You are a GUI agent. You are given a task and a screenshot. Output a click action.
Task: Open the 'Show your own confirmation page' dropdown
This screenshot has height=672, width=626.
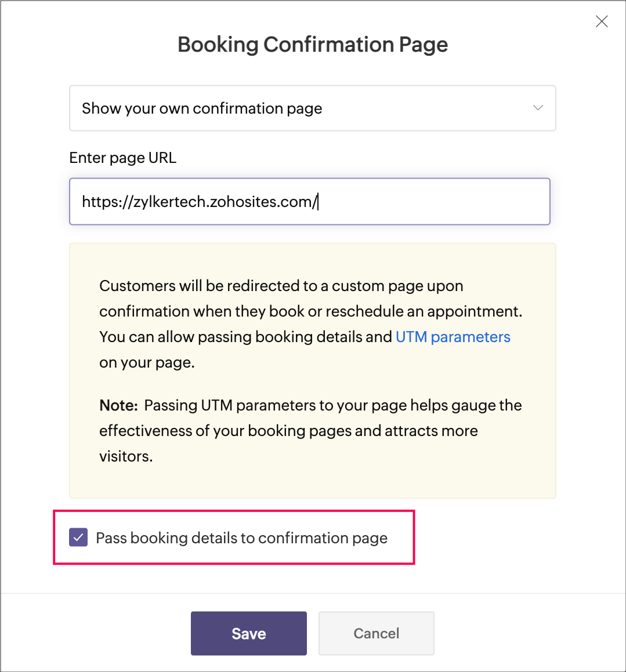(312, 108)
